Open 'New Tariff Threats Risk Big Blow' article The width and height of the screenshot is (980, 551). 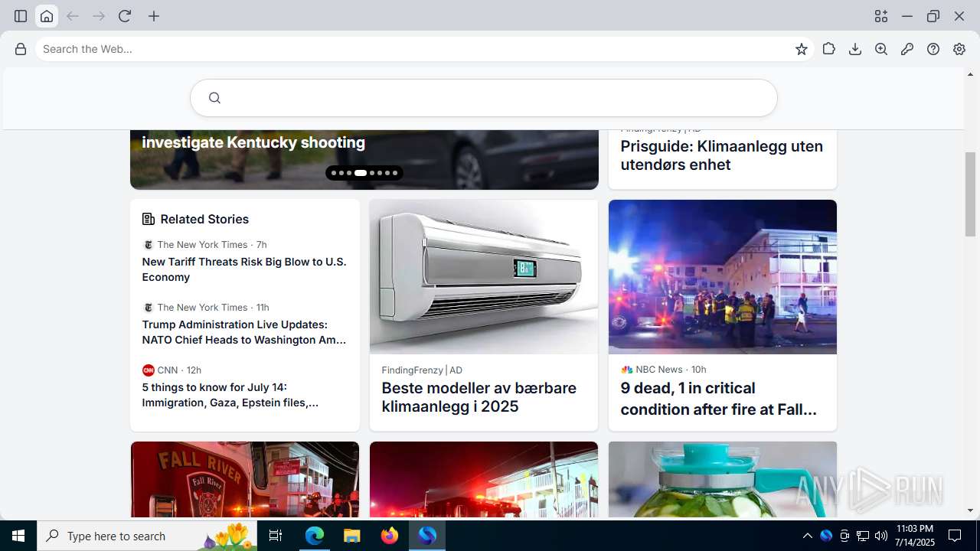point(244,269)
